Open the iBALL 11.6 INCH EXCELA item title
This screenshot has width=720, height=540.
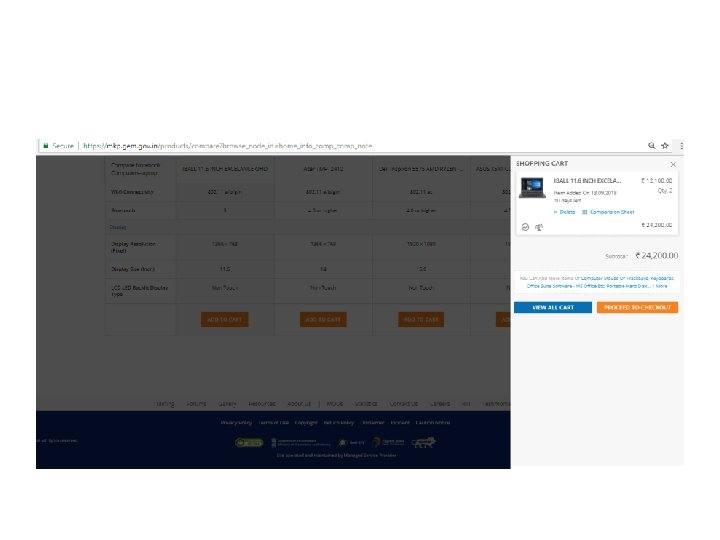(587, 181)
